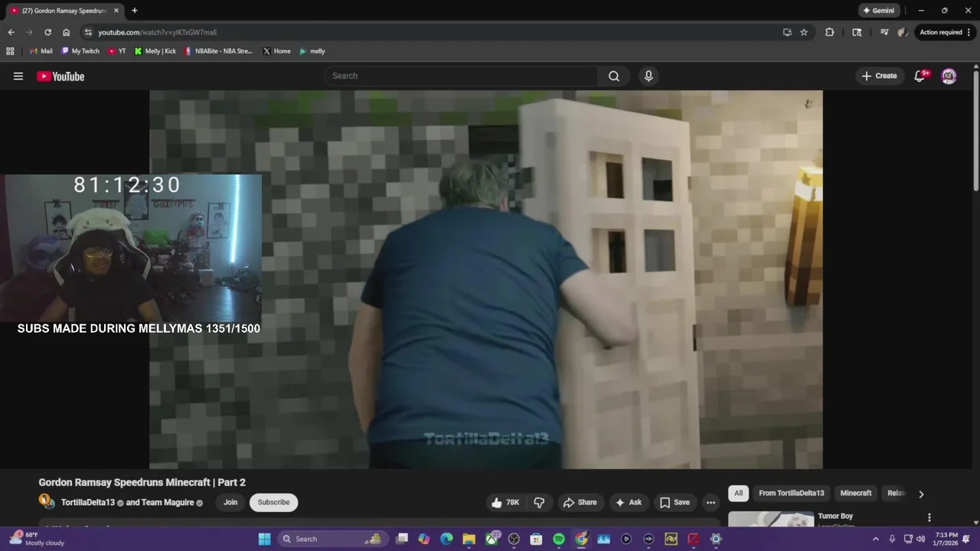
Task: Start voice search with the microphone
Action: [648, 76]
